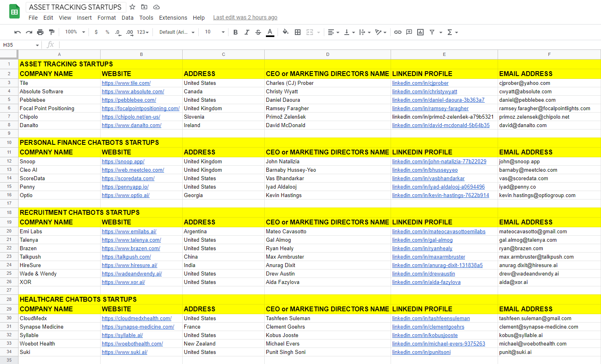Activate the paint format tool
Image resolution: width=601 pixels, height=364 pixels.
pyautogui.click(x=51, y=32)
